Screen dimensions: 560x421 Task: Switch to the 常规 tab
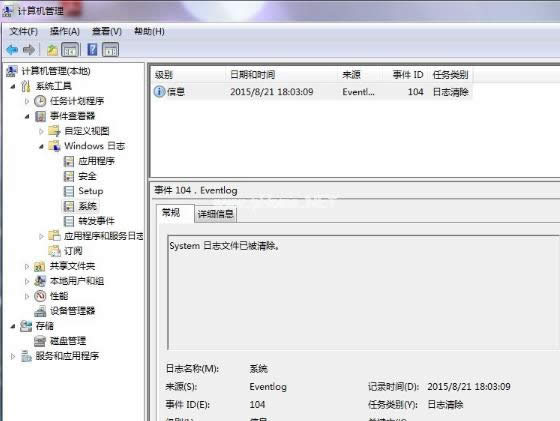point(171,213)
